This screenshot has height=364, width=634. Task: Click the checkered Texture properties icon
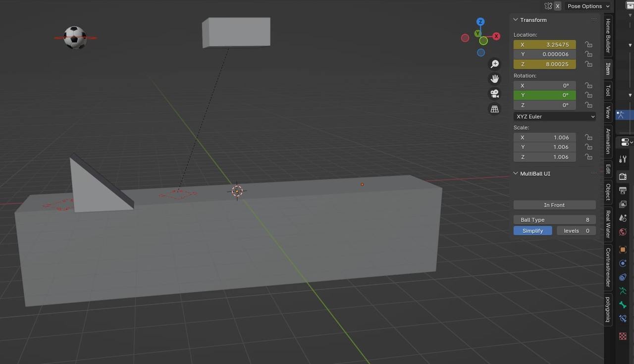pyautogui.click(x=623, y=336)
